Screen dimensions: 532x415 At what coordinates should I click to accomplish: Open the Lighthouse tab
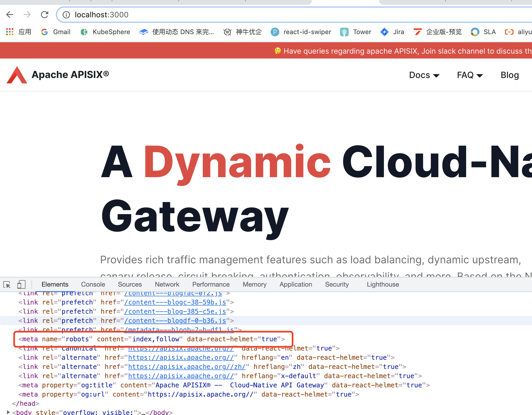(383, 284)
